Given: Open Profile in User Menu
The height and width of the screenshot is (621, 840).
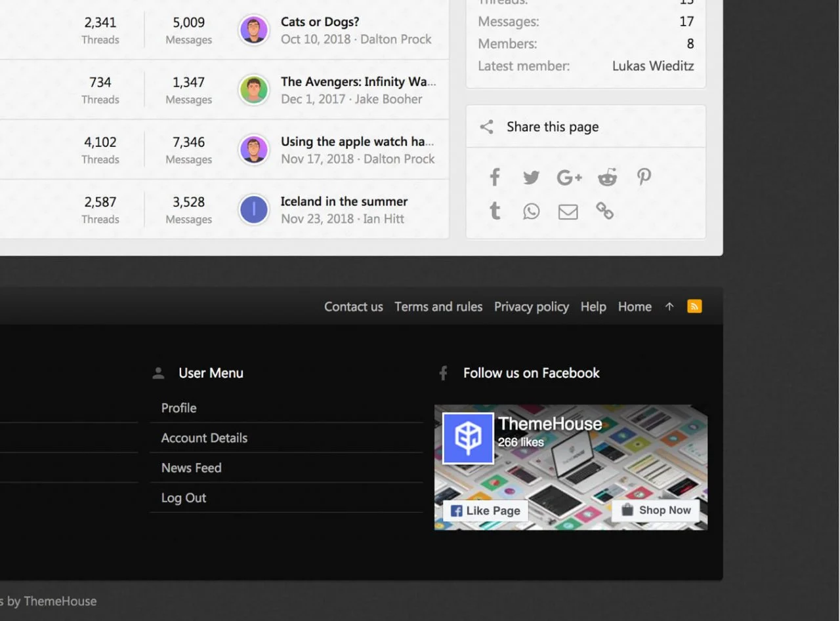Looking at the screenshot, I should coord(179,408).
